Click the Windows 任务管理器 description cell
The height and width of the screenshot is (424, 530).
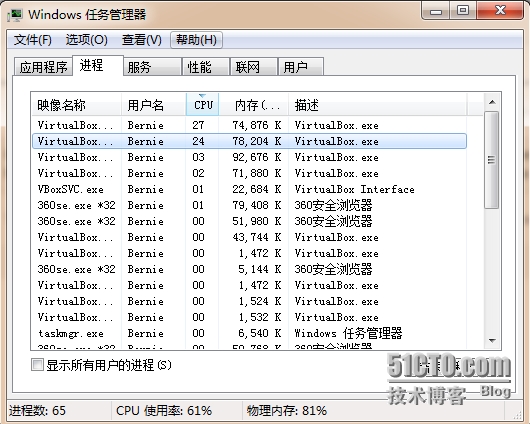348,333
